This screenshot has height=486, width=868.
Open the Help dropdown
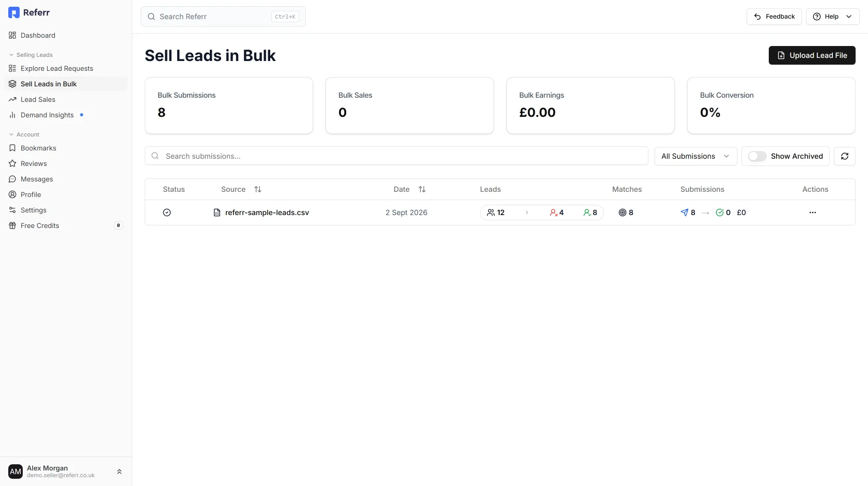(x=832, y=17)
